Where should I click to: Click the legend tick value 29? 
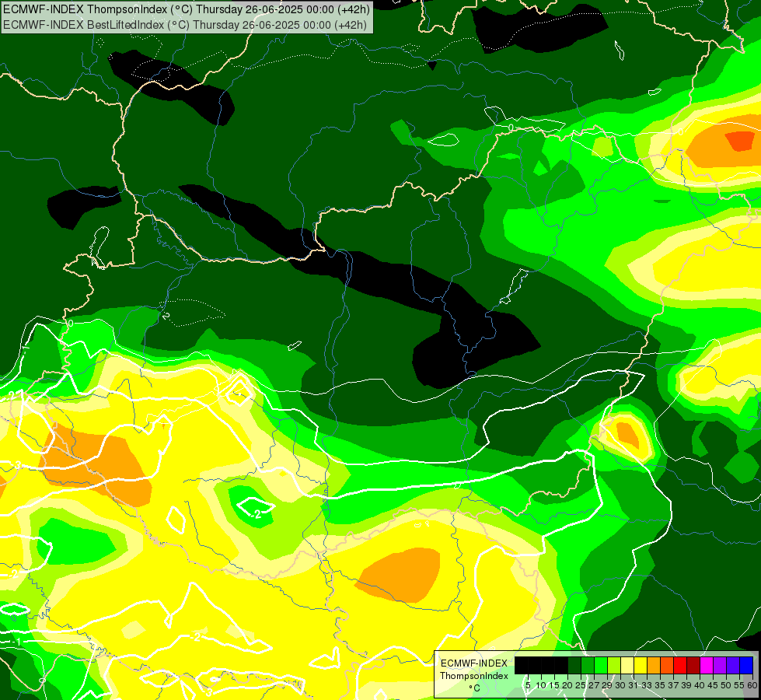point(608,685)
